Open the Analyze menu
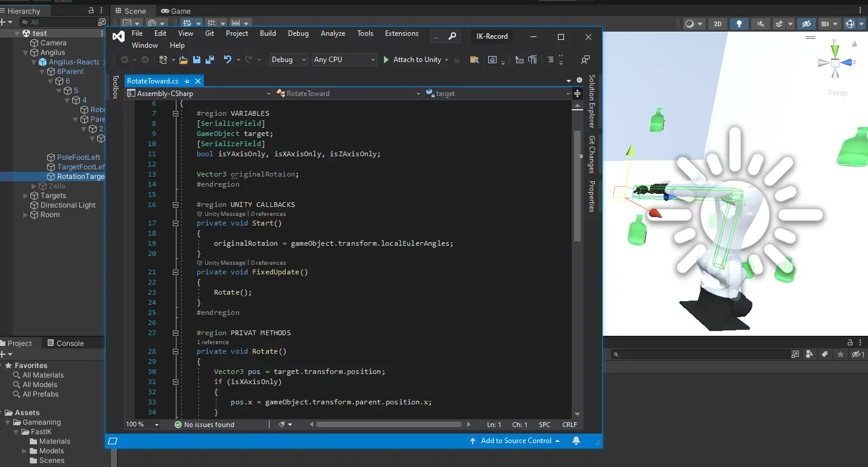The width and height of the screenshot is (868, 467). (333, 33)
